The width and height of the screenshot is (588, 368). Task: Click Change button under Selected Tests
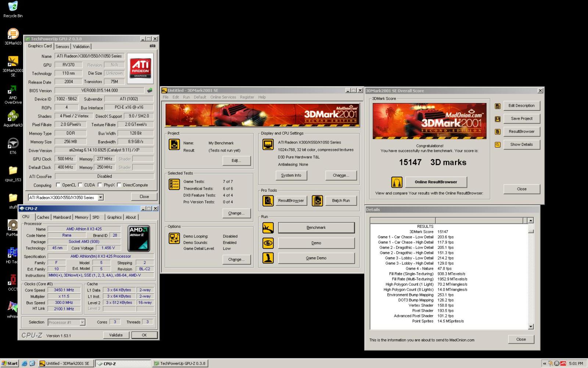coord(236,213)
